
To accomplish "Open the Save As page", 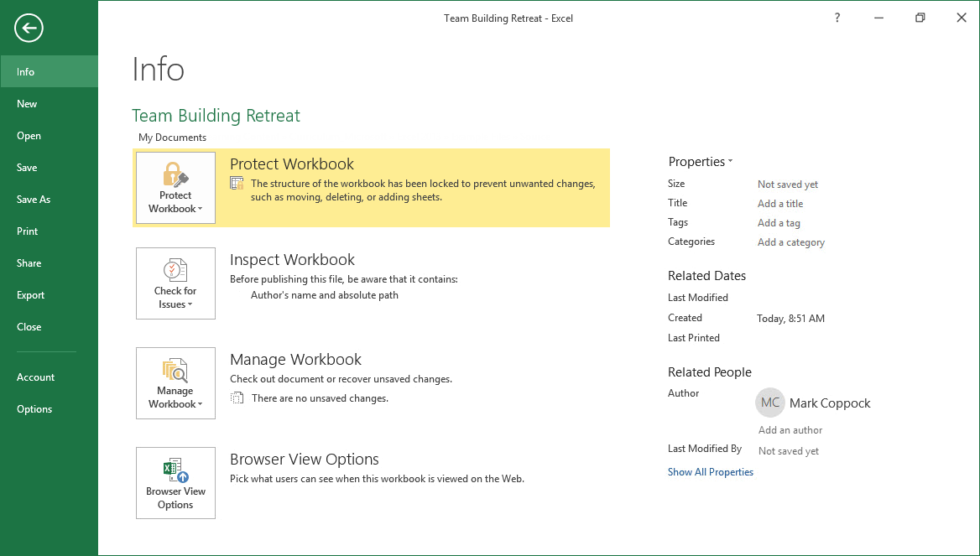I will pos(34,200).
